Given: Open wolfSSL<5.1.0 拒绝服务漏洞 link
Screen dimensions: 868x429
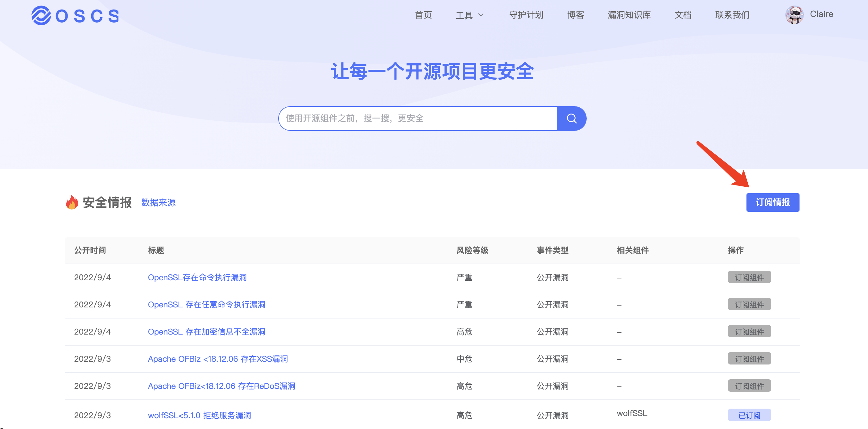Looking at the screenshot, I should (199, 415).
